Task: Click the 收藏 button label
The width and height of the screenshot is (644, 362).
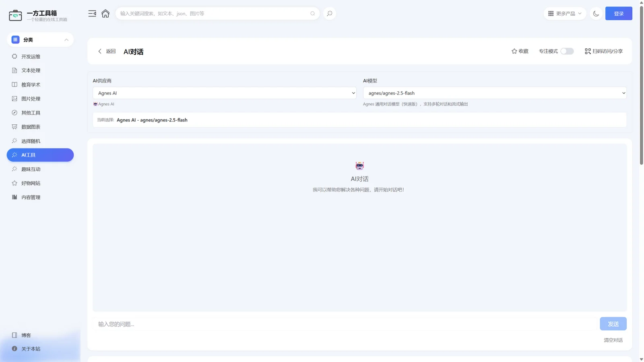Action: pos(523,51)
